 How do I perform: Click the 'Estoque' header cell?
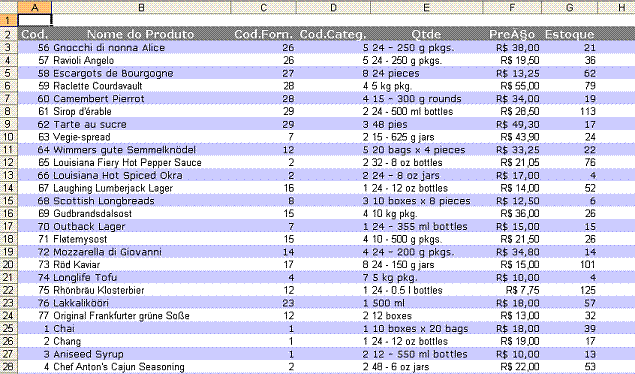pyautogui.click(x=569, y=34)
